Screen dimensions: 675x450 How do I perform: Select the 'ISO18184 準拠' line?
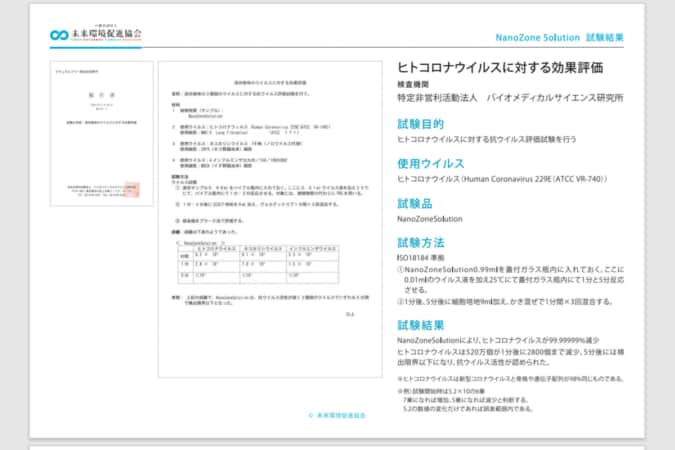pyautogui.click(x=420, y=258)
